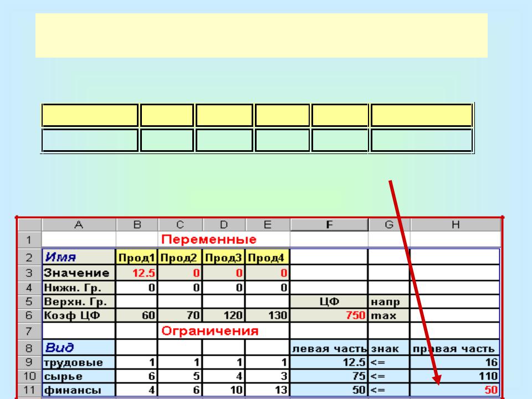This screenshot has height=399, width=532.
Task: Click the 'Коэф ЦФ' label cell
Action: (79, 315)
